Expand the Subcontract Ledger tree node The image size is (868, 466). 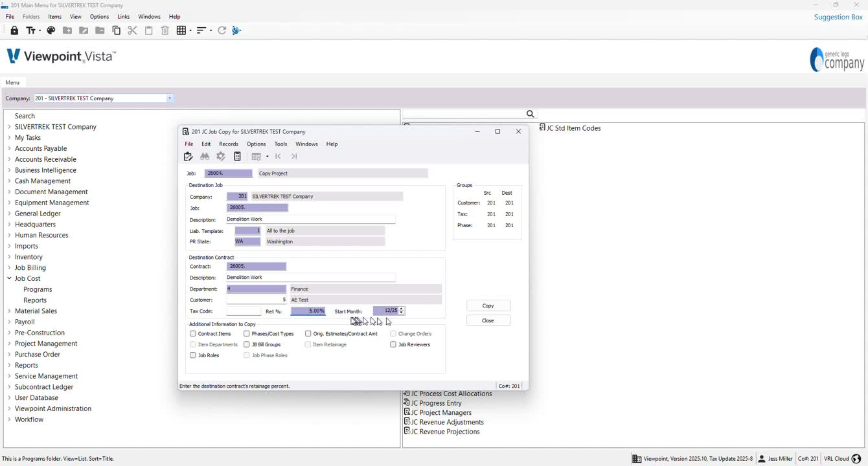(9, 387)
